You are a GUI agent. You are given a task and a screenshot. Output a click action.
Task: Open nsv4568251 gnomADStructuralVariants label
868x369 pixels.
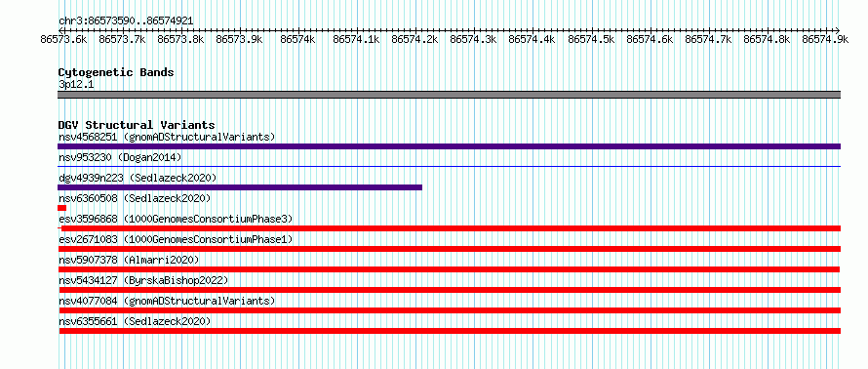tap(167, 137)
